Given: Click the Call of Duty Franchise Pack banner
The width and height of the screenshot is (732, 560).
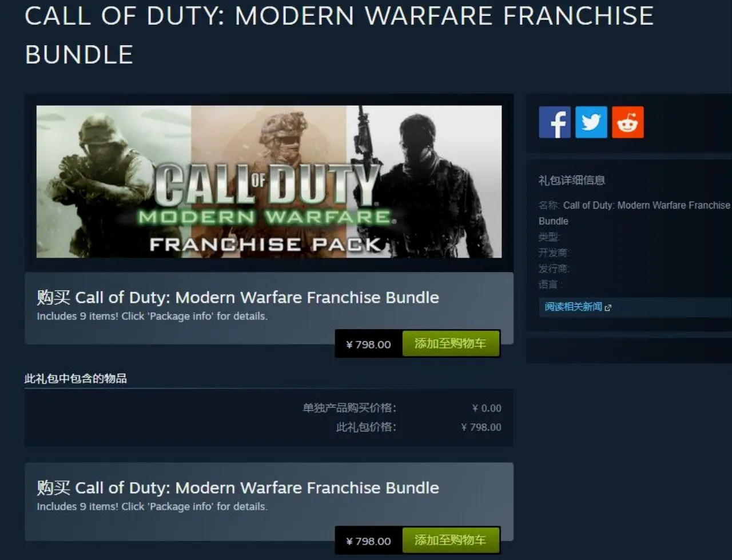Looking at the screenshot, I should (x=269, y=182).
